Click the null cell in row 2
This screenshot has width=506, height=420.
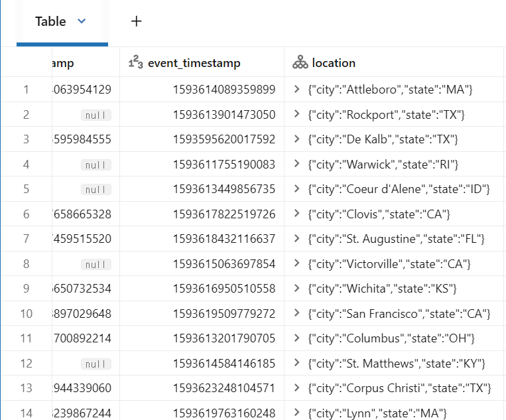coord(96,115)
